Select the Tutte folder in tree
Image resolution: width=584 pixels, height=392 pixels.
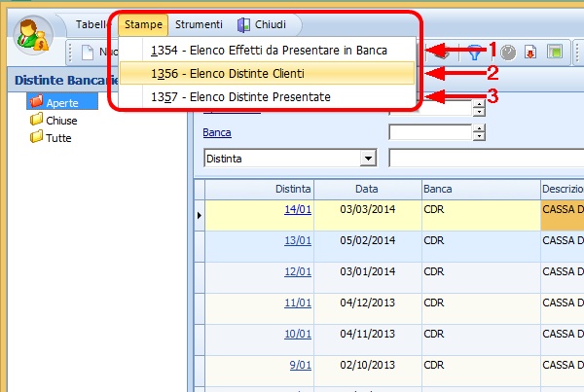[x=58, y=137]
